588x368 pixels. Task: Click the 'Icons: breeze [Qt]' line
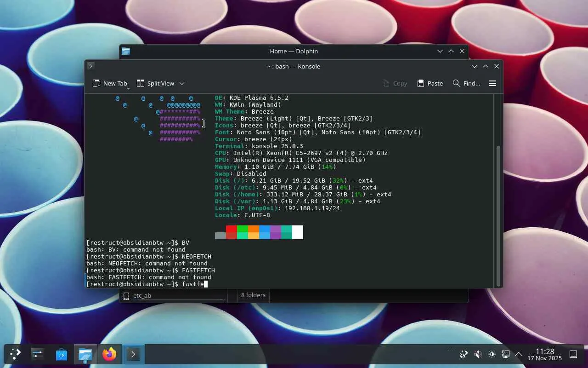283,126
